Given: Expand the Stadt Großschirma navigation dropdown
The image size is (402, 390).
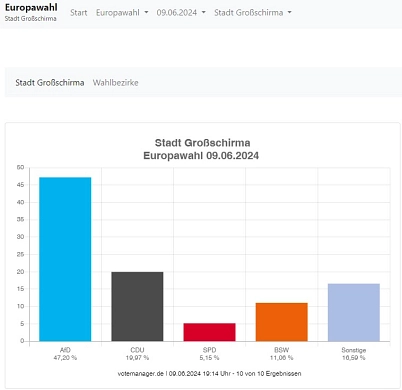Looking at the screenshot, I should point(253,13).
